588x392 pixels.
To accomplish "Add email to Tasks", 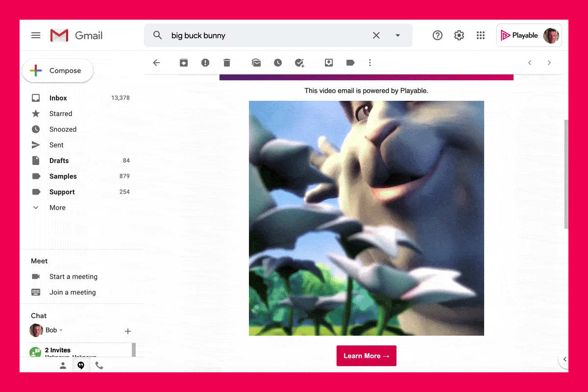I will (299, 63).
